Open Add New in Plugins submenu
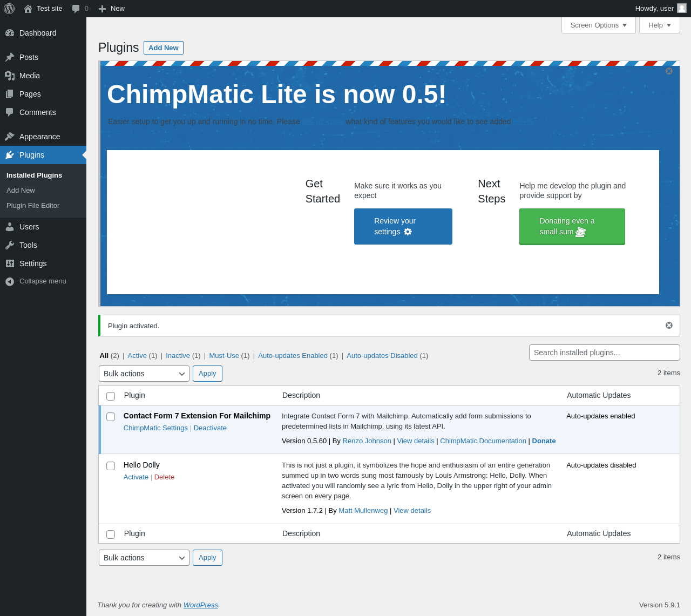 21,191
